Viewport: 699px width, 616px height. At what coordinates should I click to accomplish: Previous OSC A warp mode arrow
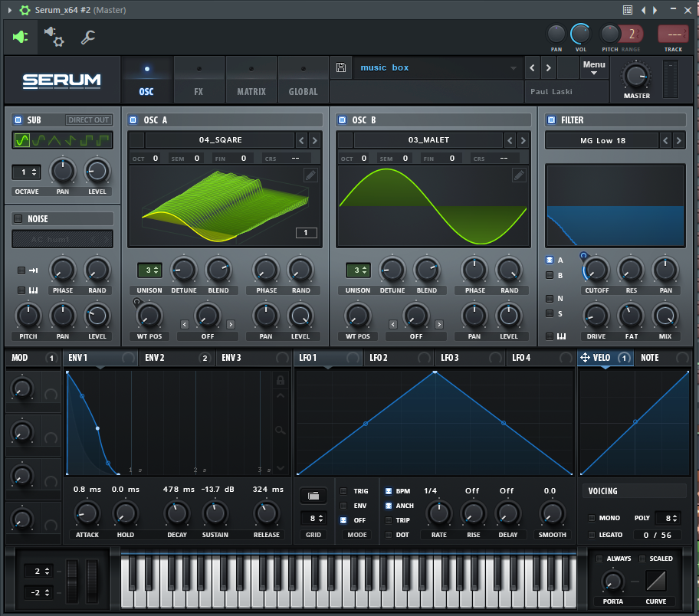[x=185, y=325]
